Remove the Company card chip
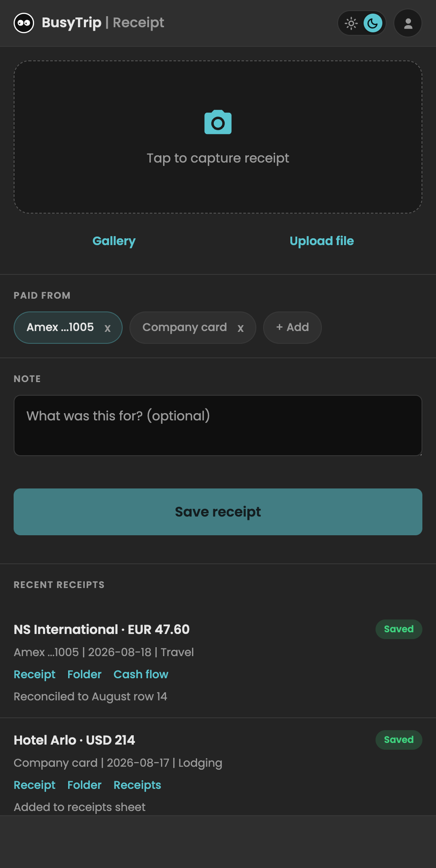 241,328
